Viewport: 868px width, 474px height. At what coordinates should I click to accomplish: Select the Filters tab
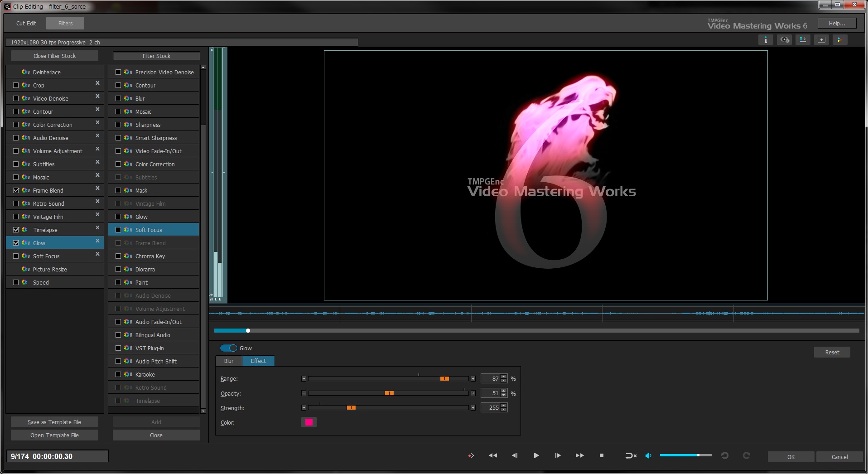point(65,23)
